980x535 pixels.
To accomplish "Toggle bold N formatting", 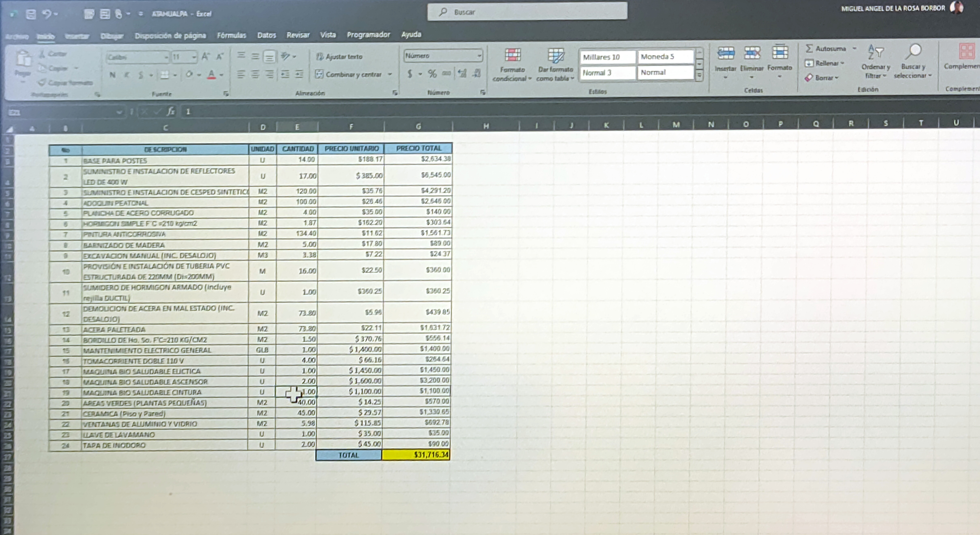I will click(x=112, y=75).
